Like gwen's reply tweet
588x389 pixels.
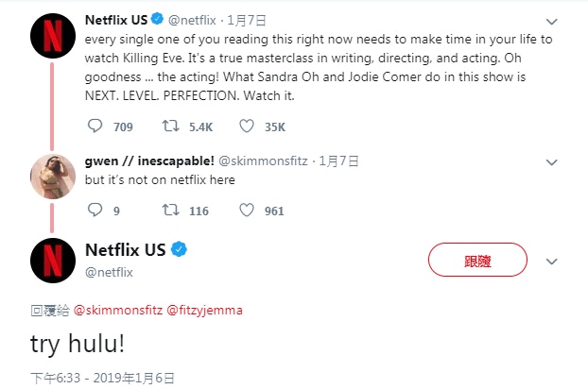[247, 211]
